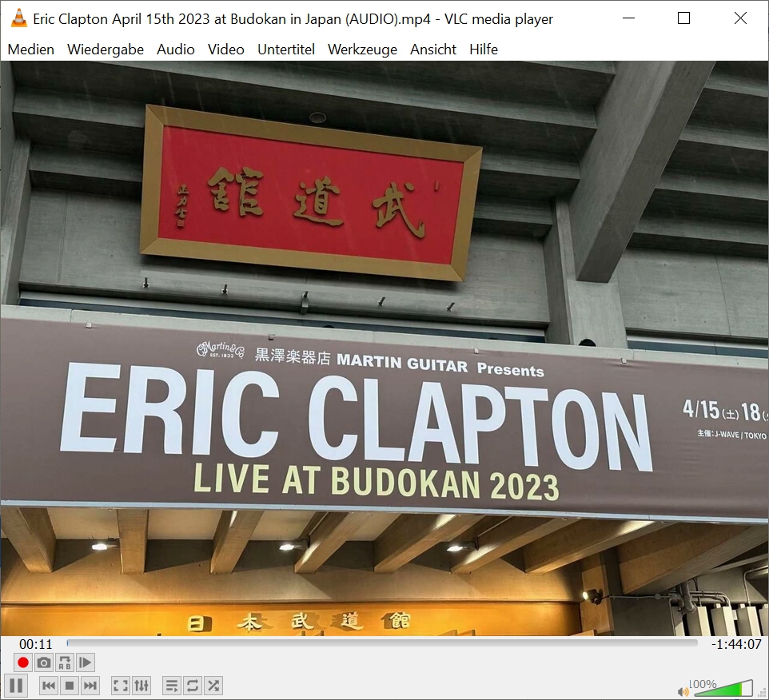Screen dimensions: 769x700
Task: Maximize the VLC window
Action: [683, 18]
